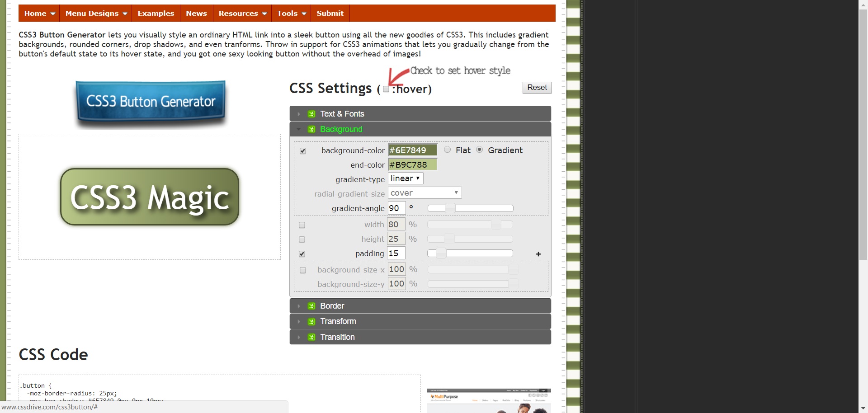The height and width of the screenshot is (413, 868).
Task: Enable the width checkbox
Action: [x=302, y=225]
